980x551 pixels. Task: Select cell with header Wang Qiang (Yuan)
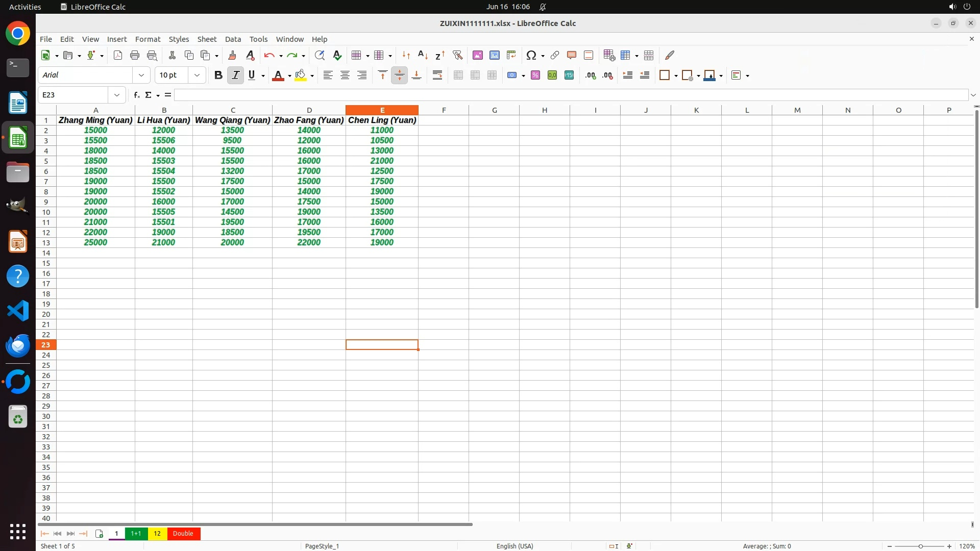click(x=232, y=120)
